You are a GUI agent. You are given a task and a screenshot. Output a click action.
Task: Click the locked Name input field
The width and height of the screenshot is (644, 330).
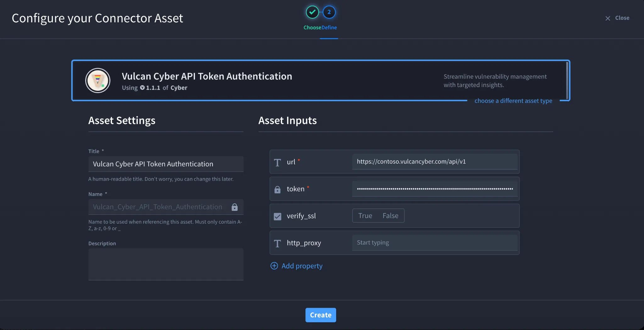(166, 207)
